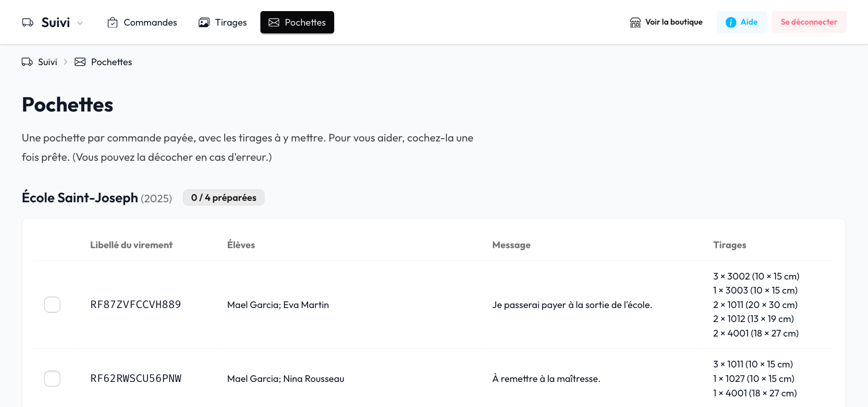Viewport: 868px width, 407px height.
Task: Click the École Saint-Joseph heading
Action: click(x=80, y=197)
